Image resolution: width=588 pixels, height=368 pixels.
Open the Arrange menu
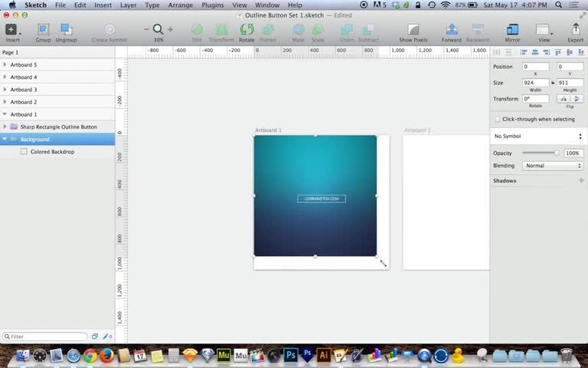(181, 5)
